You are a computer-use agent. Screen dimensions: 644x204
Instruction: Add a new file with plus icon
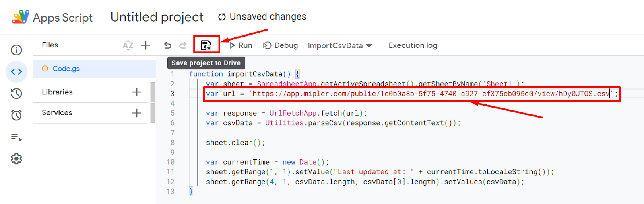(x=145, y=45)
